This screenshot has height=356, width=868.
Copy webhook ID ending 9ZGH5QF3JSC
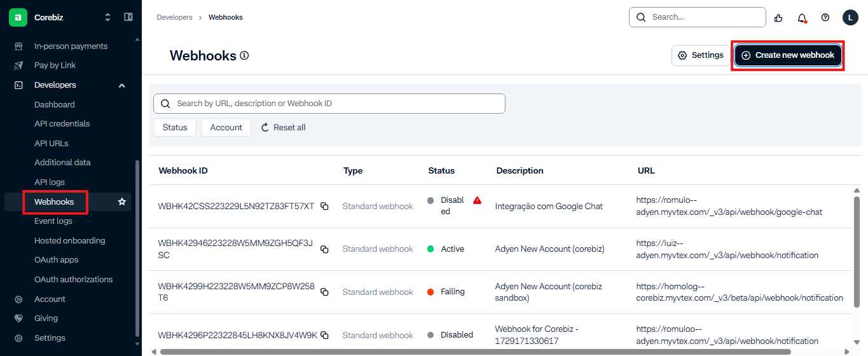click(324, 249)
